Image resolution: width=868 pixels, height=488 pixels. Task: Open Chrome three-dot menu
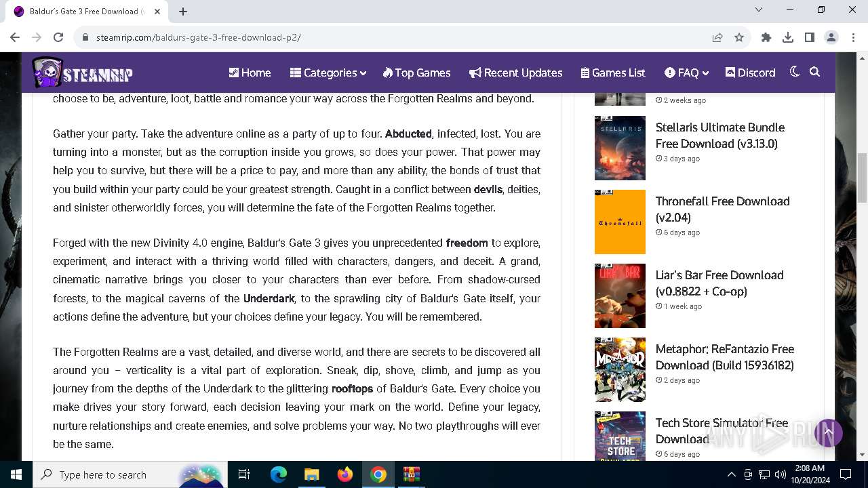(x=853, y=37)
